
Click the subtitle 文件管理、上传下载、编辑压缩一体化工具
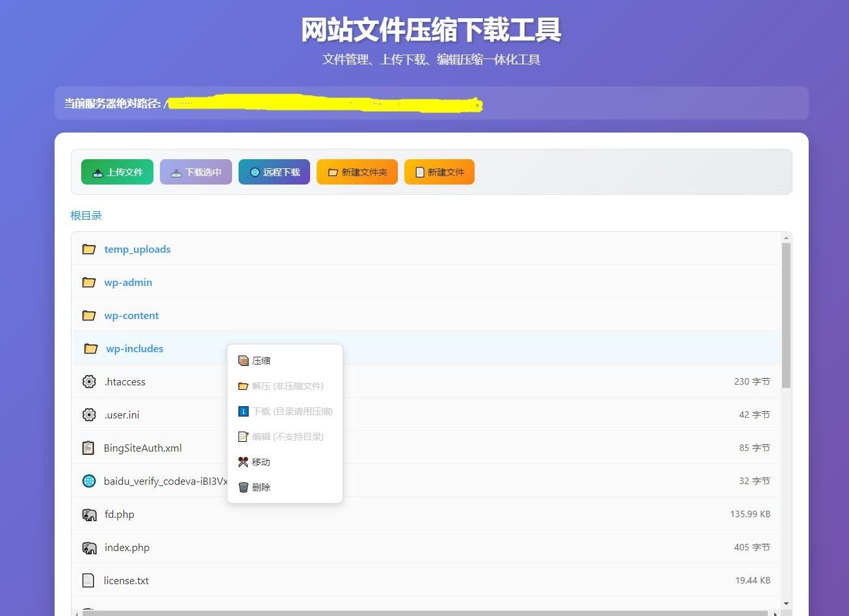[431, 60]
